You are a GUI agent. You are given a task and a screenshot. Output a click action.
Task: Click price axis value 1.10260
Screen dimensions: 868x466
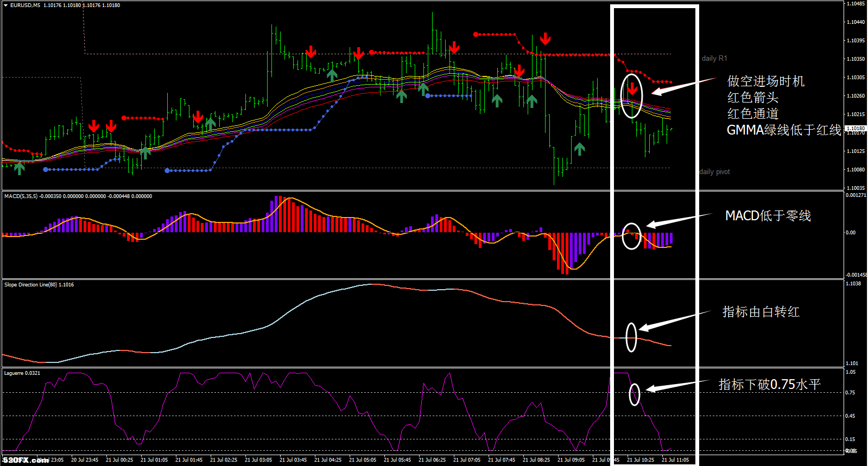[856, 96]
